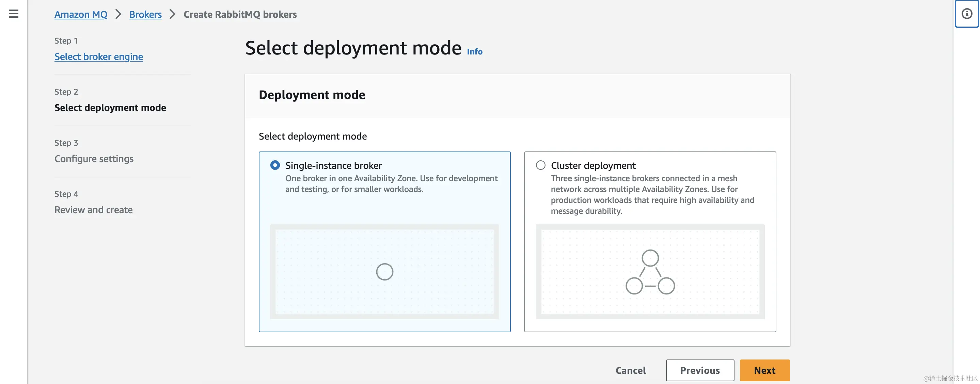Click the Single-instance broker description text
This screenshot has width=980, height=384.
click(391, 183)
